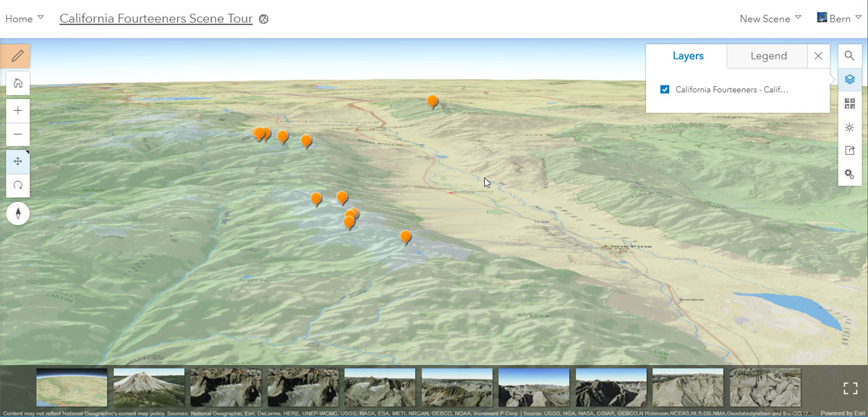Zoom out with the minus button
The image size is (868, 417).
point(17,134)
